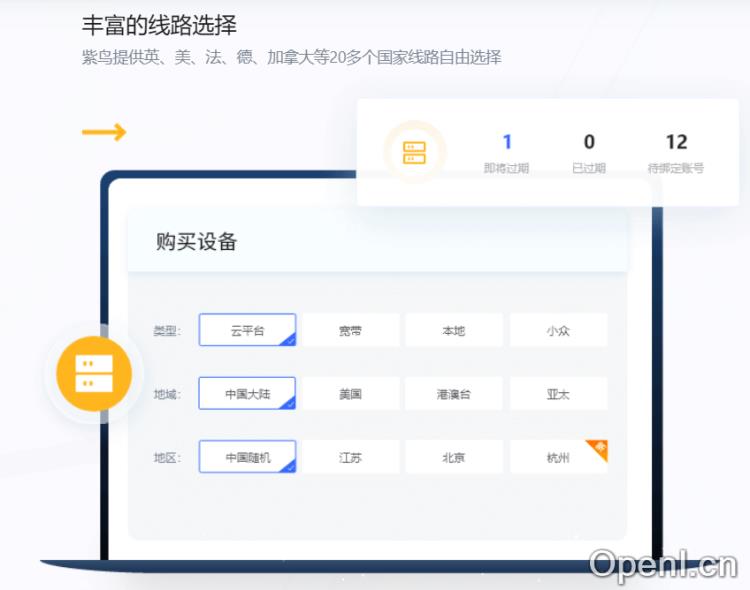Select 中国随机 area

247,457
